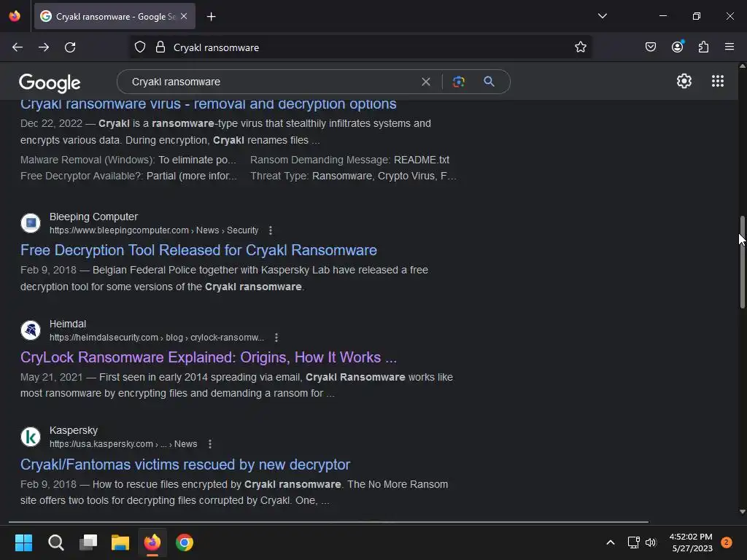Click the bleepingcomputer.com URL breadcrumb
Viewport: 747px width, 560px height.
(x=154, y=230)
